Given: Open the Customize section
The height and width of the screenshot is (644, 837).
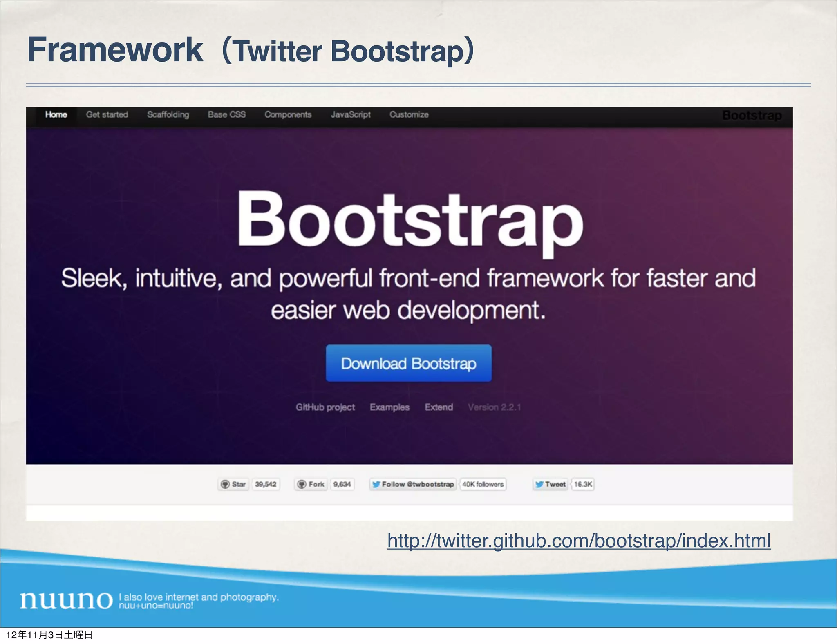Looking at the screenshot, I should coord(409,115).
